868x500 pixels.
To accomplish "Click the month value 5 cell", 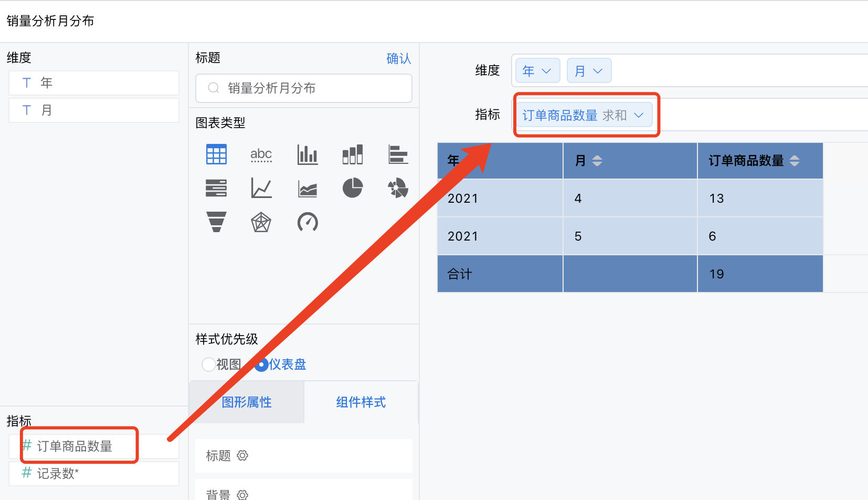I will (x=630, y=236).
